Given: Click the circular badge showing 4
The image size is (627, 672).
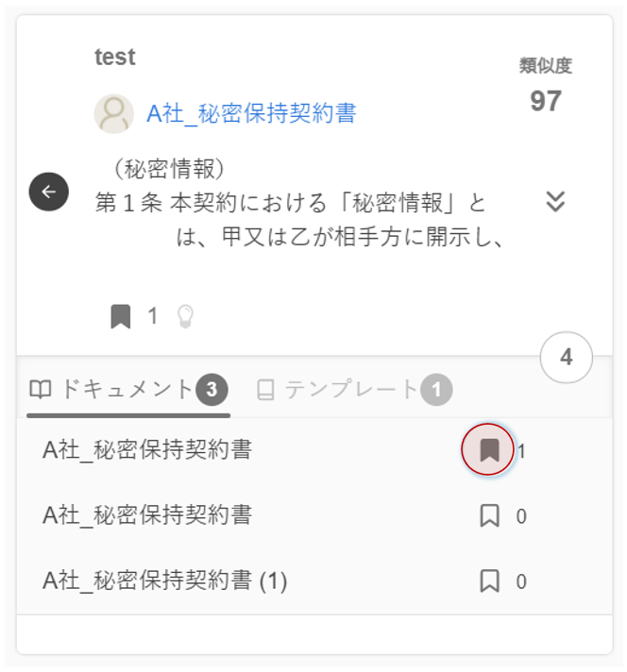Looking at the screenshot, I should 566,358.
